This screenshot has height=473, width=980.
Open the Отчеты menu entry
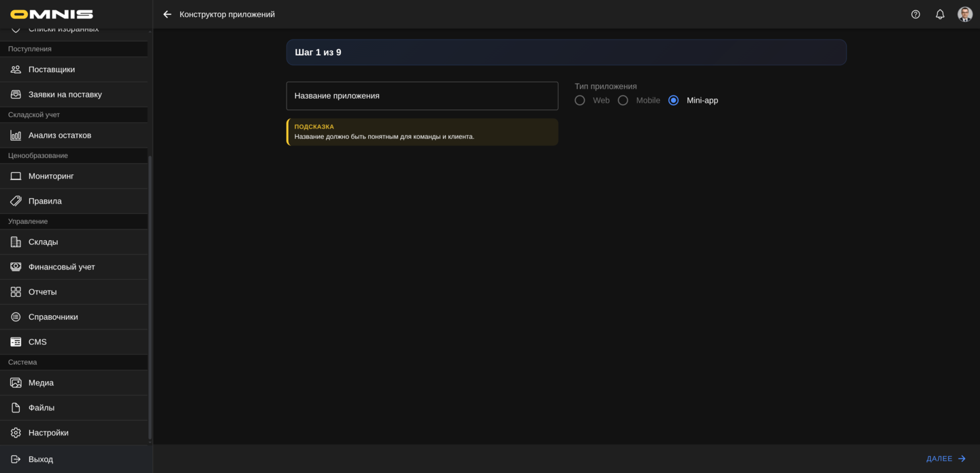point(43,292)
